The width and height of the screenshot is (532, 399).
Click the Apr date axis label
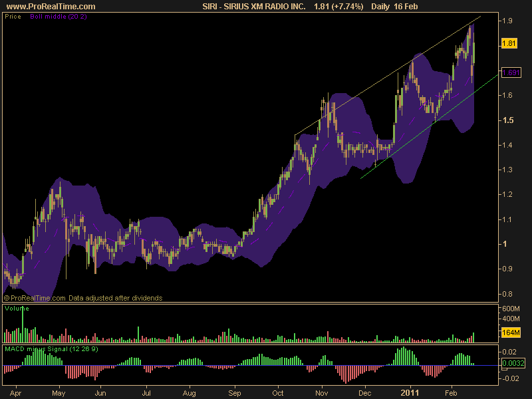(15, 393)
